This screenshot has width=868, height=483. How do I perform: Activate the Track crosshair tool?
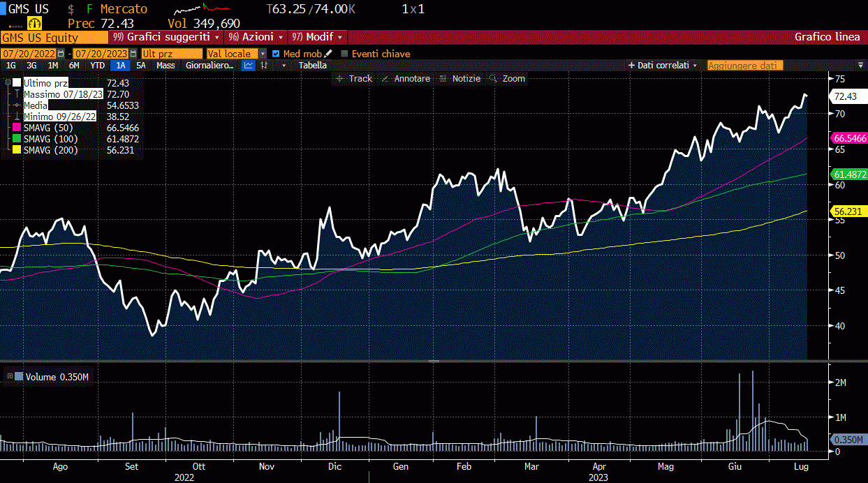click(x=354, y=79)
